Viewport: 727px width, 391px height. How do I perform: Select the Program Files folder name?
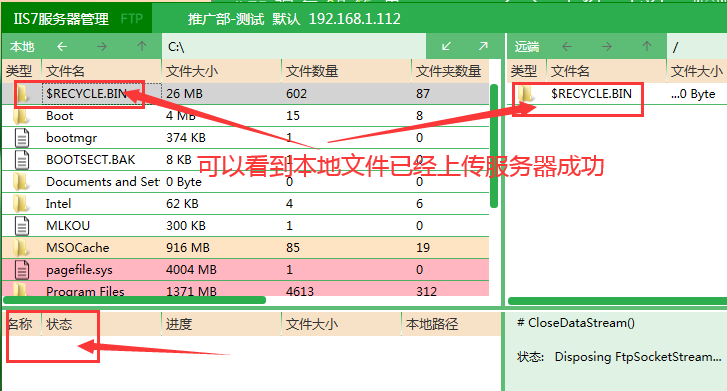pos(85,291)
